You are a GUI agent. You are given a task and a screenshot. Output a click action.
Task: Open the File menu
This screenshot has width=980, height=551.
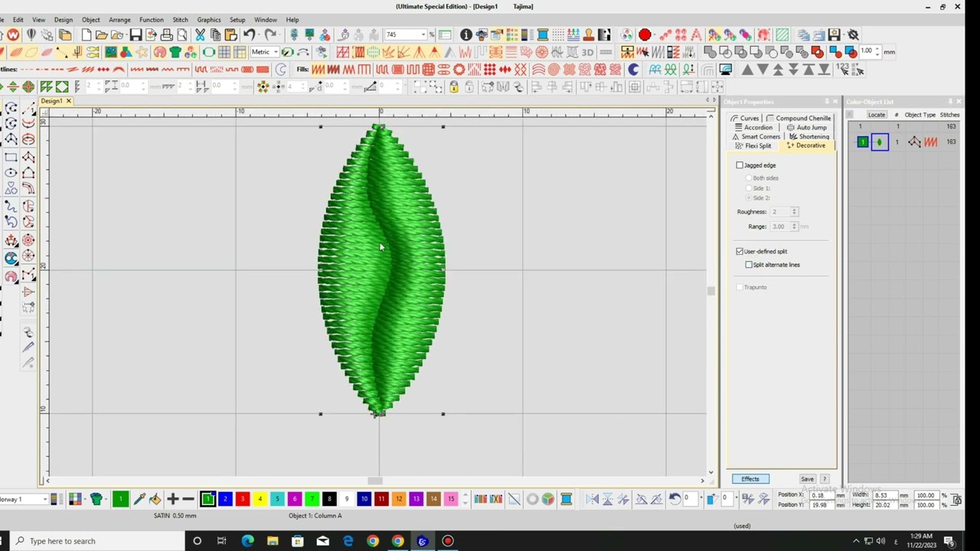click(2, 20)
